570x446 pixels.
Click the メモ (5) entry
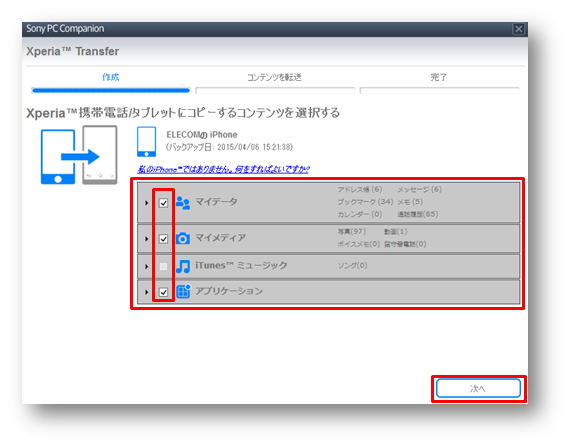click(410, 202)
